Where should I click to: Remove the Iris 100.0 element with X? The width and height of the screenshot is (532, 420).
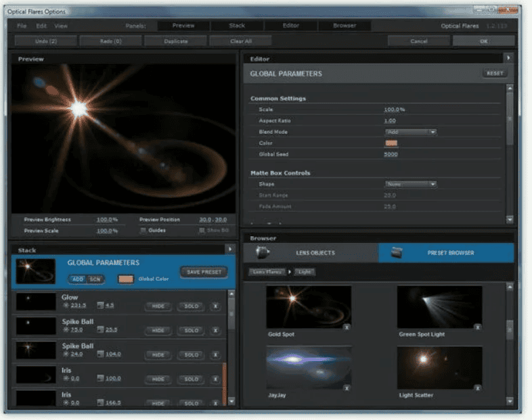(215, 379)
